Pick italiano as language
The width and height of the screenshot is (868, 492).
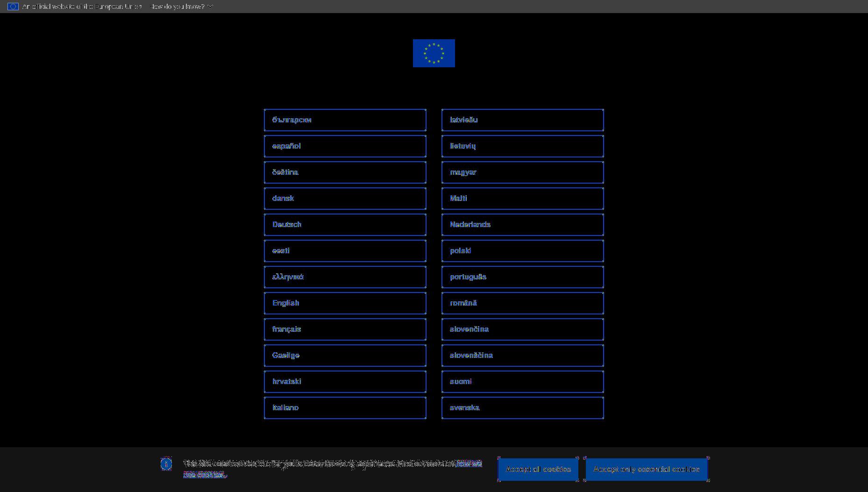(x=345, y=408)
